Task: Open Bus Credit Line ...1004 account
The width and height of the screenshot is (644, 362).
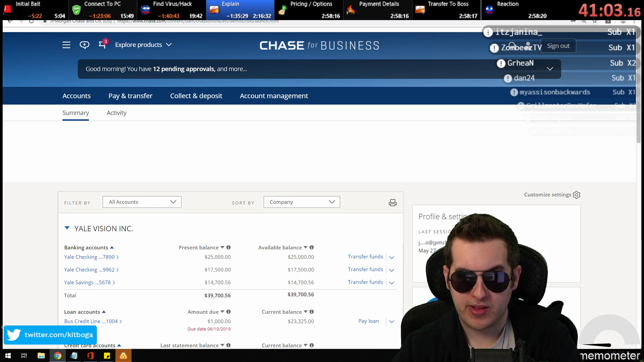Action: point(93,321)
